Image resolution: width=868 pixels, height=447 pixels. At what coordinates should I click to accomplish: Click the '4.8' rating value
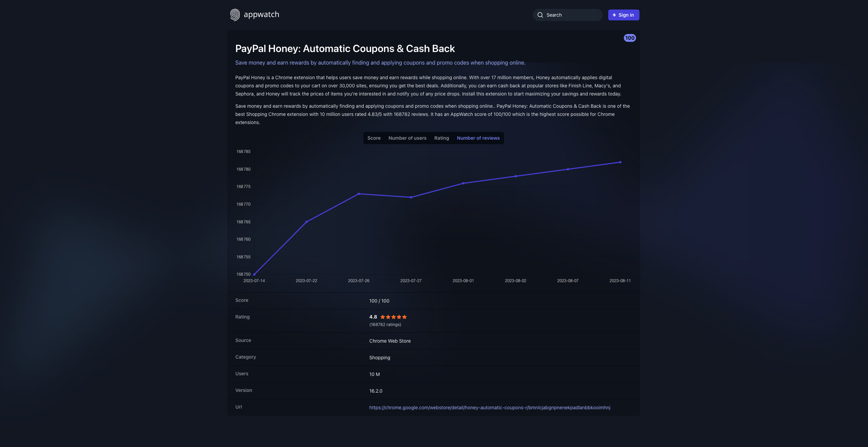373,317
